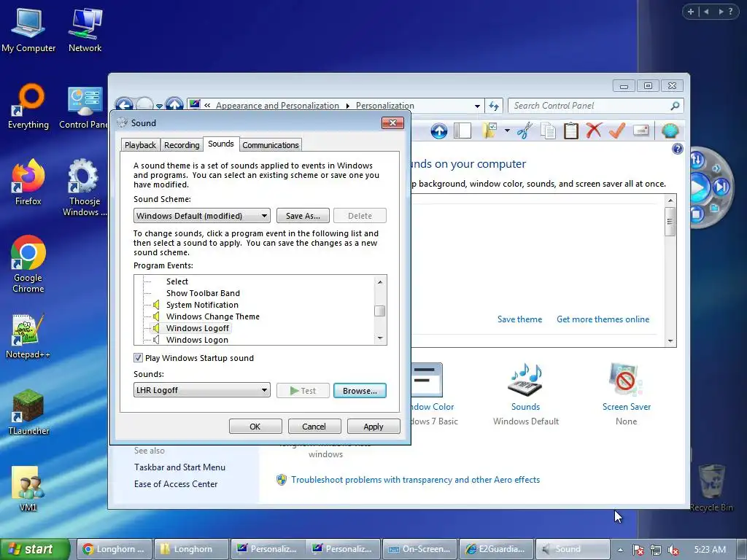Open the Start button on taskbar
This screenshot has height=560, width=747.
[x=35, y=549]
